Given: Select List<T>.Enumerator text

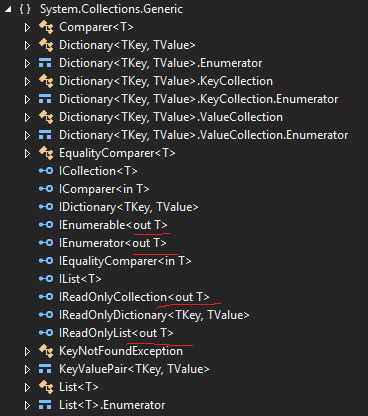Looking at the screenshot, I should (112, 405).
